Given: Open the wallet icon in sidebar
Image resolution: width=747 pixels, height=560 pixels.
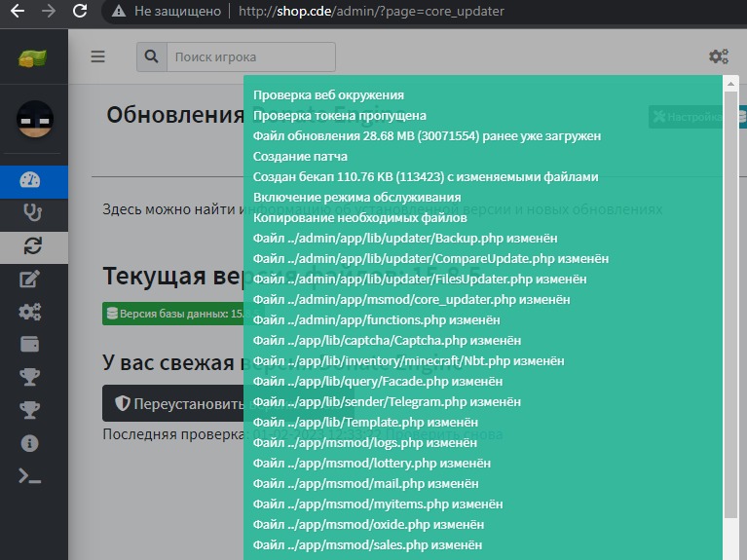Looking at the screenshot, I should [x=30, y=345].
